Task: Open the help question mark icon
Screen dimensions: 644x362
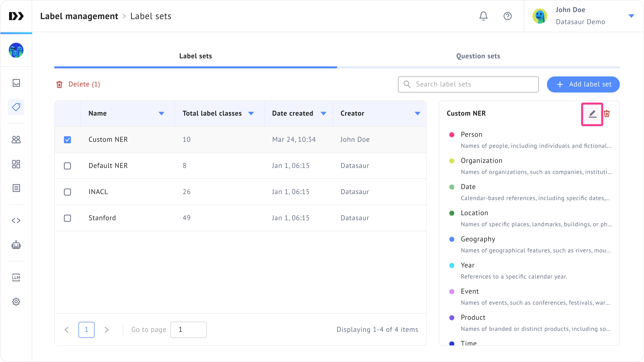Action: 507,16
